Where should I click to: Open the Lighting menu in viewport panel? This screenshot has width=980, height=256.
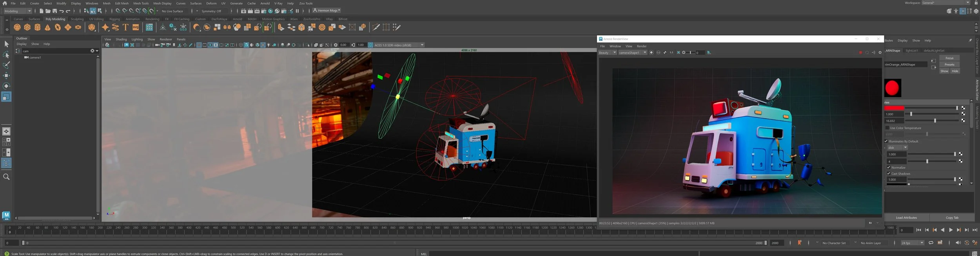(137, 40)
